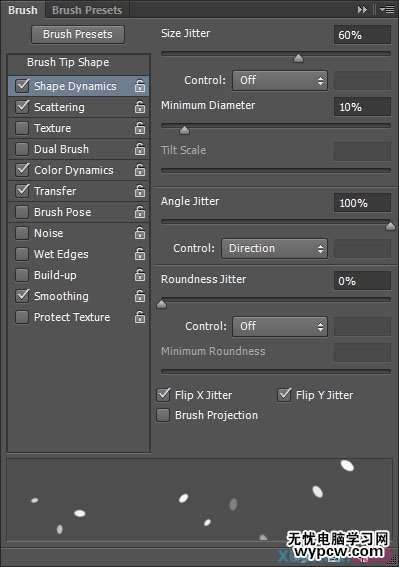Enable the Texture checkbox
This screenshot has width=399, height=567.
click(x=22, y=128)
